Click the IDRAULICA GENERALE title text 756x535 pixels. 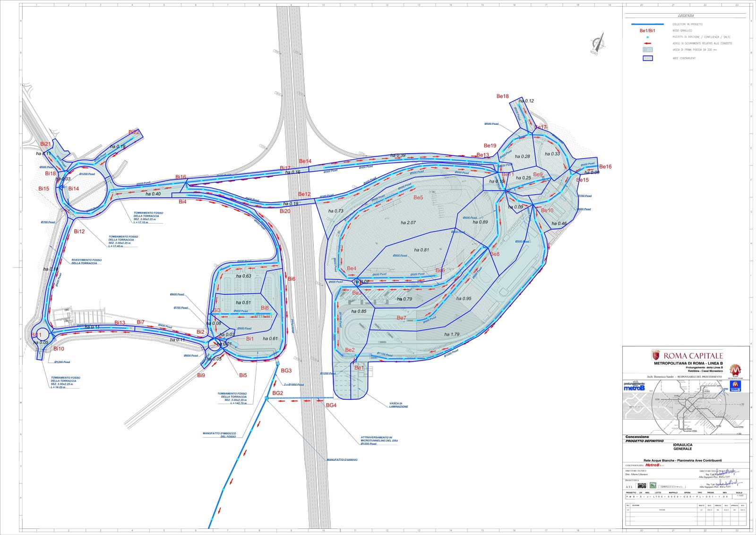(683, 447)
